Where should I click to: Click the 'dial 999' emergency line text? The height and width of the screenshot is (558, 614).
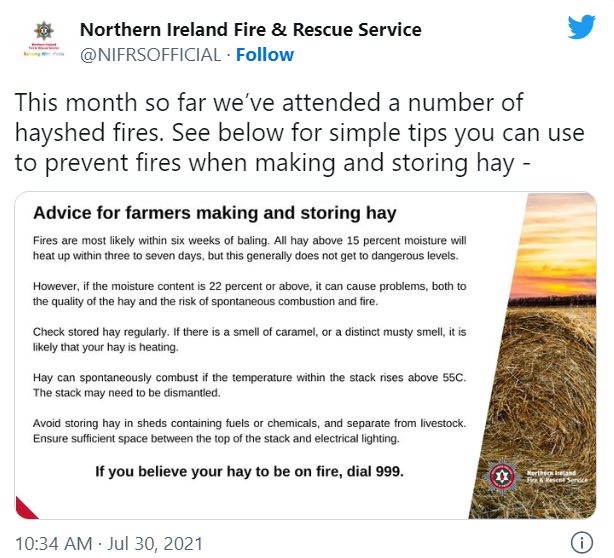coord(249,471)
